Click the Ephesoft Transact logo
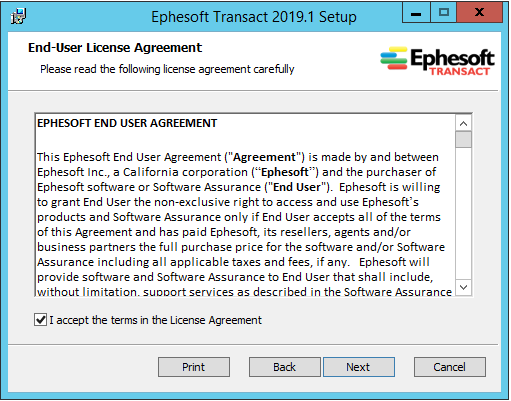Screen dimensions: 511x401 click(x=437, y=61)
